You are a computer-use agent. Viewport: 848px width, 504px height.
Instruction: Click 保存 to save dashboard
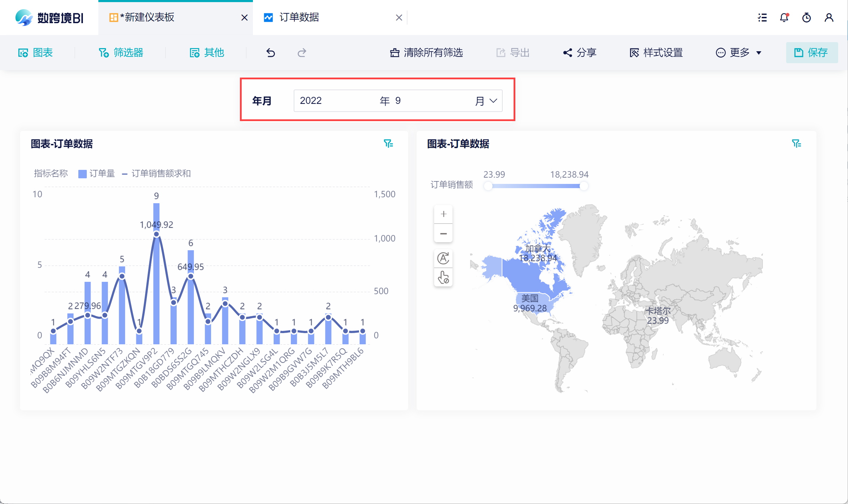[x=811, y=53]
